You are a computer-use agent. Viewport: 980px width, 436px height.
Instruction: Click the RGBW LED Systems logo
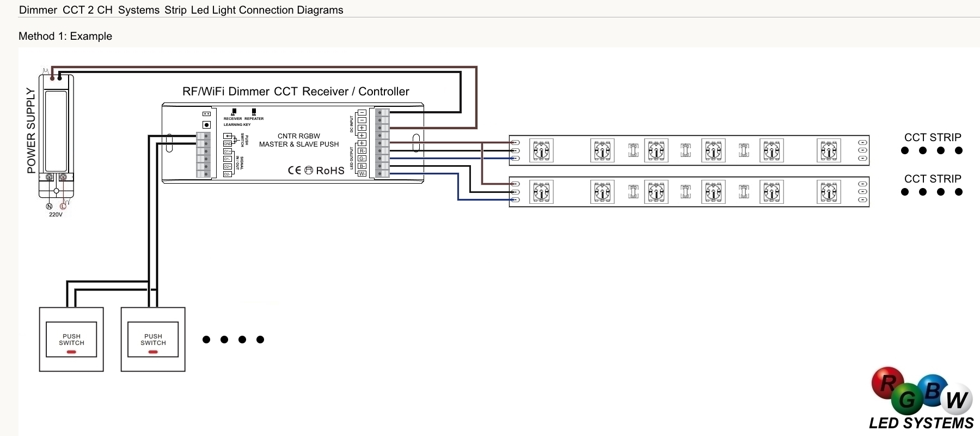pos(922,399)
